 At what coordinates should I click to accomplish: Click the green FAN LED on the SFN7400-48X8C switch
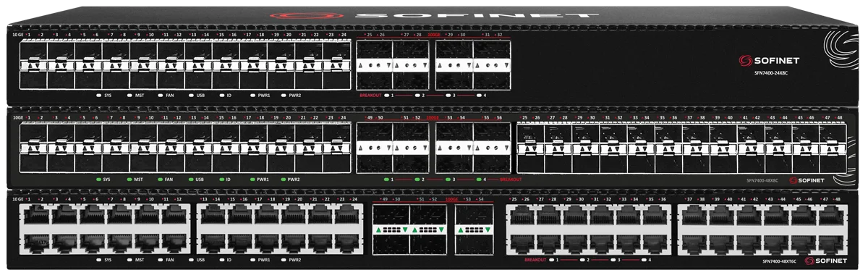160,179
